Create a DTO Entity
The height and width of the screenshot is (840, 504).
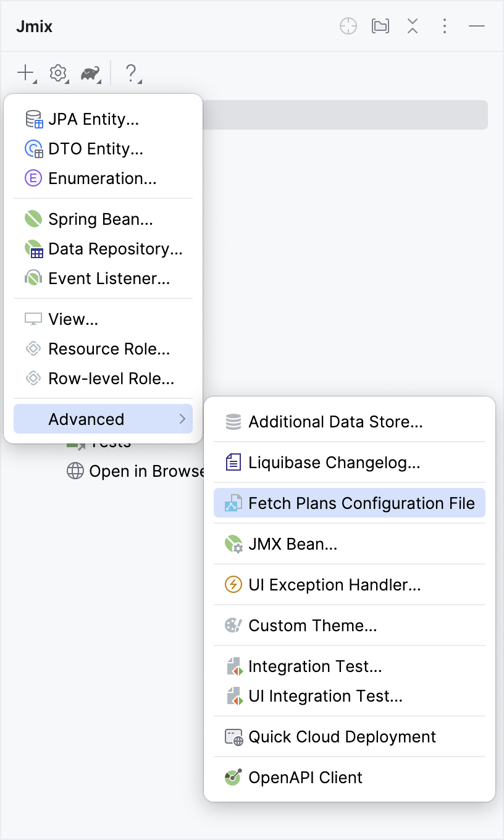96,149
